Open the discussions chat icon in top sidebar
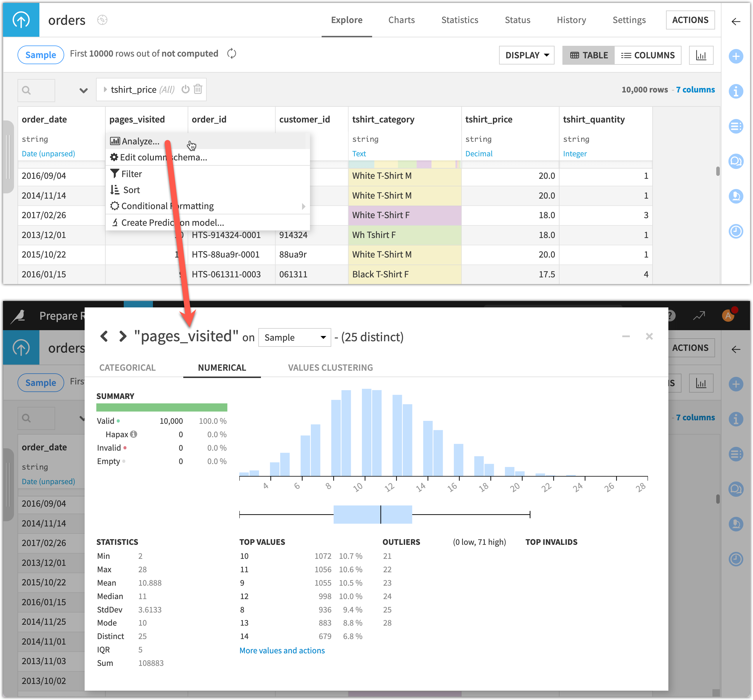This screenshot has width=753, height=700. click(735, 161)
